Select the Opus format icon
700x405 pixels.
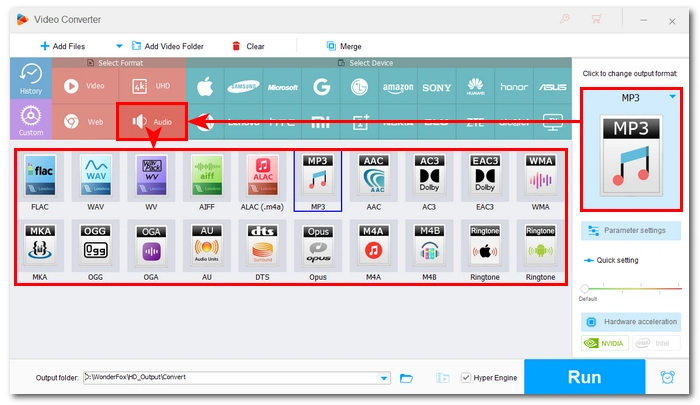click(x=318, y=246)
